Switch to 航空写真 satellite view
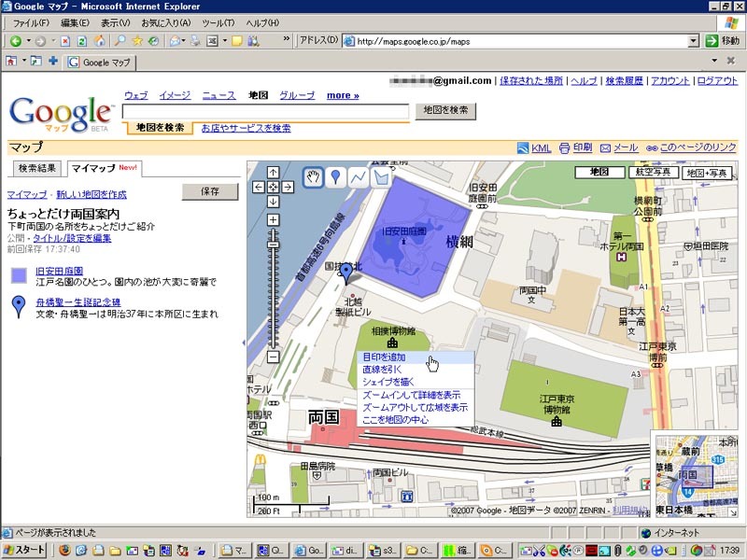This screenshot has height=560, width=747. [x=653, y=173]
